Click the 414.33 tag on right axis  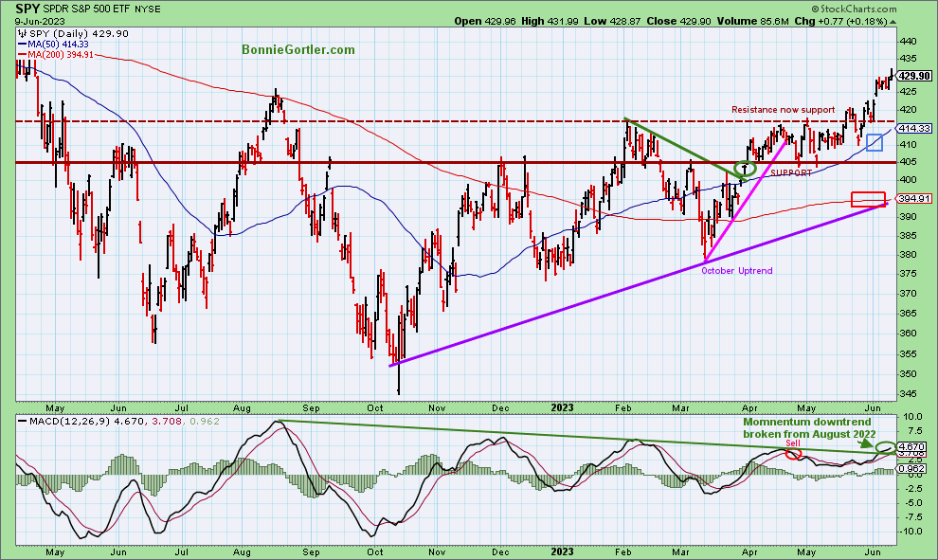914,129
